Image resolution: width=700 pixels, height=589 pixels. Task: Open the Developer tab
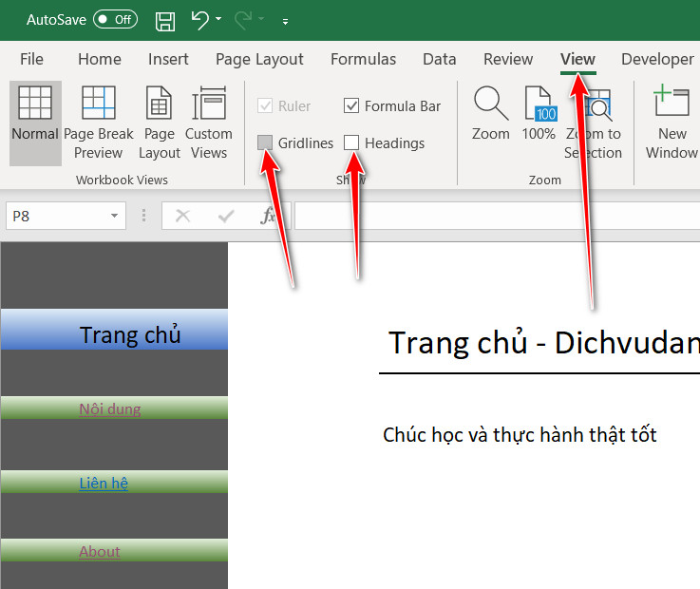(x=657, y=59)
